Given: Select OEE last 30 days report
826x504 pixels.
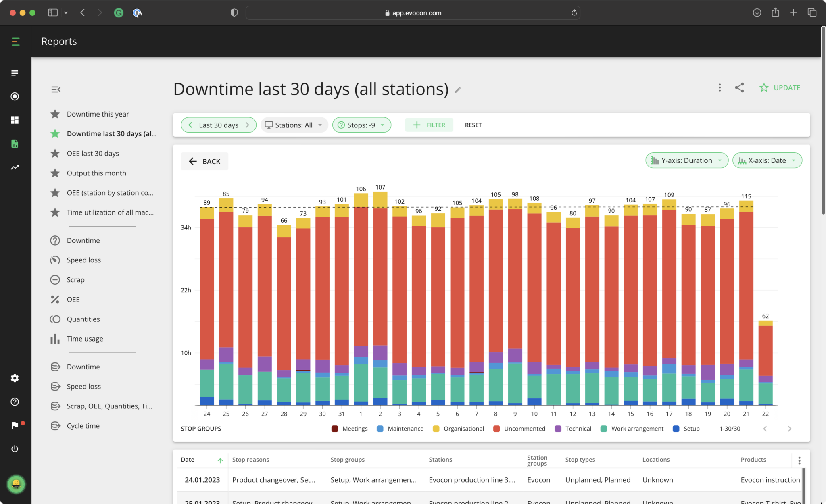Looking at the screenshot, I should (x=92, y=153).
